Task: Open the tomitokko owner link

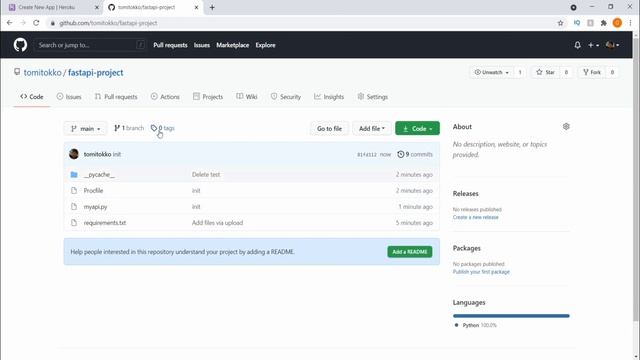Action: click(x=42, y=73)
